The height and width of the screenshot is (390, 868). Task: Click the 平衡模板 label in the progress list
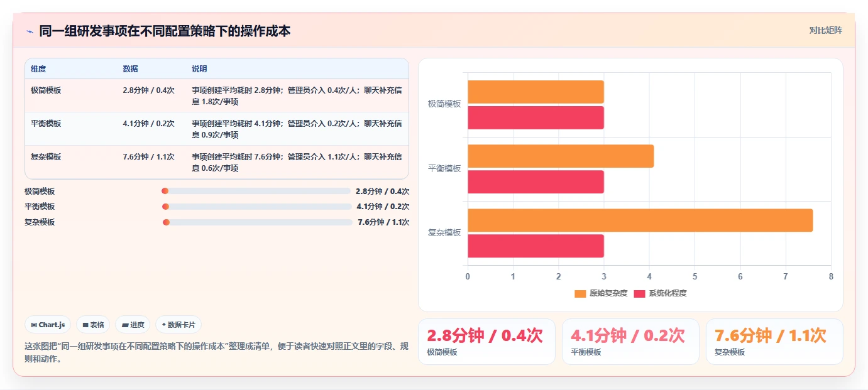40,207
